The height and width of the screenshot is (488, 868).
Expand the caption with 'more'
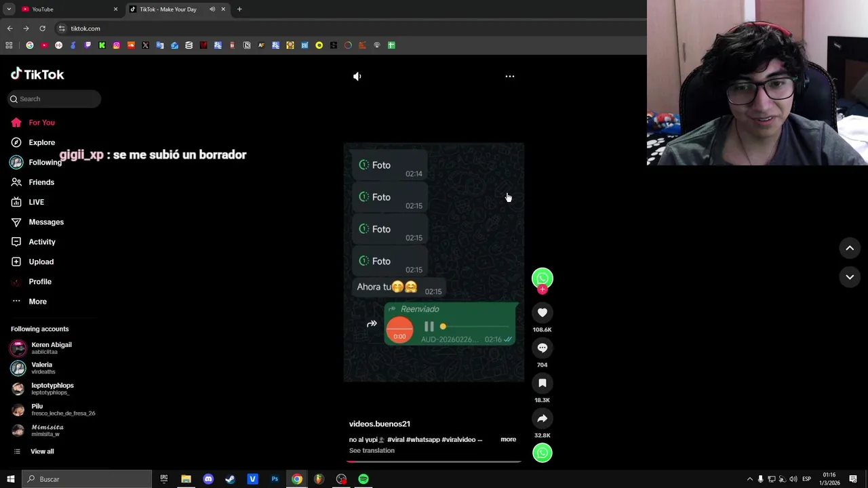tap(508, 439)
